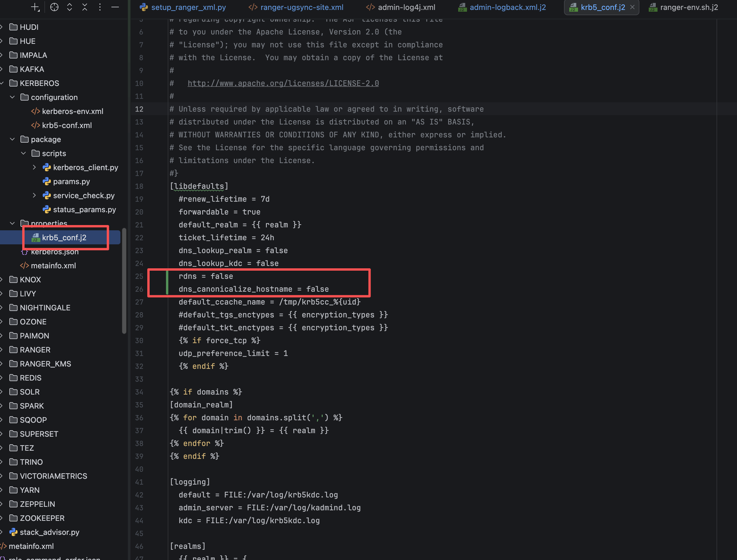
Task: Open kerberos-env.xml configuration file
Action: (x=72, y=111)
